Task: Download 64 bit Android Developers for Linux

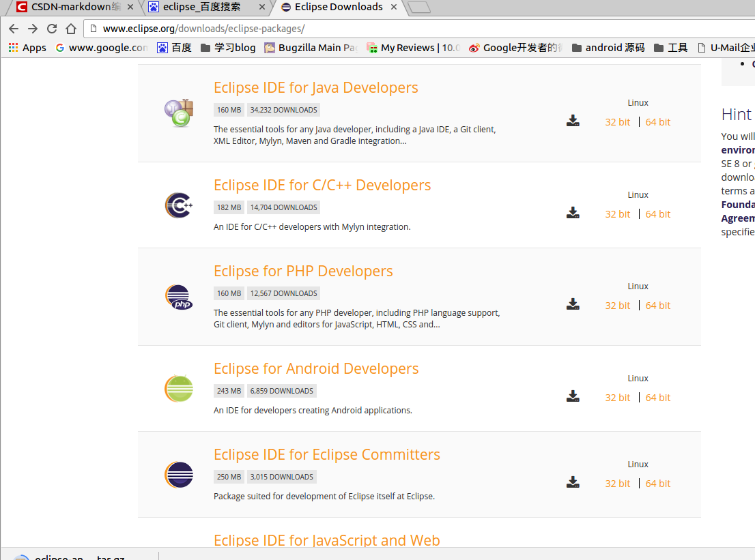Action: pos(658,398)
